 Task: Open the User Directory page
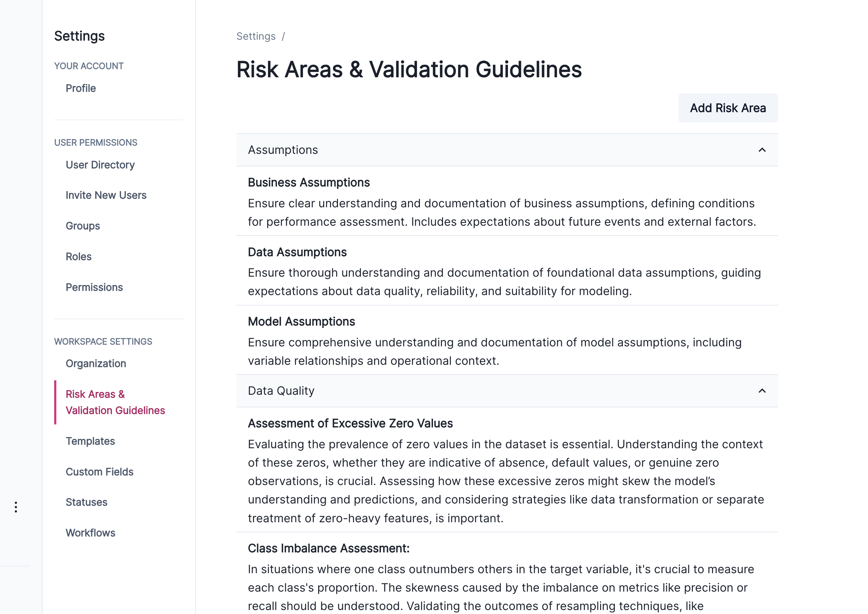[x=100, y=165]
